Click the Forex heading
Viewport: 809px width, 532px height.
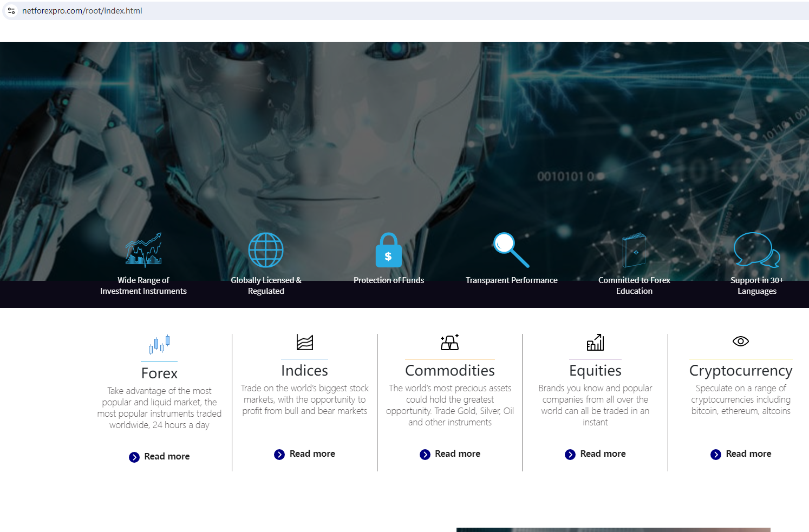[x=159, y=373]
